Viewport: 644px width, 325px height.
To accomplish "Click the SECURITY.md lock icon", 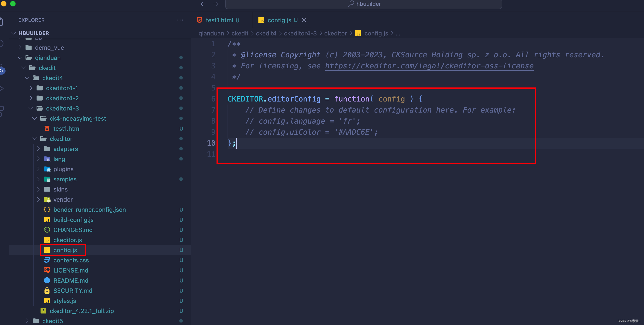I will click(47, 290).
